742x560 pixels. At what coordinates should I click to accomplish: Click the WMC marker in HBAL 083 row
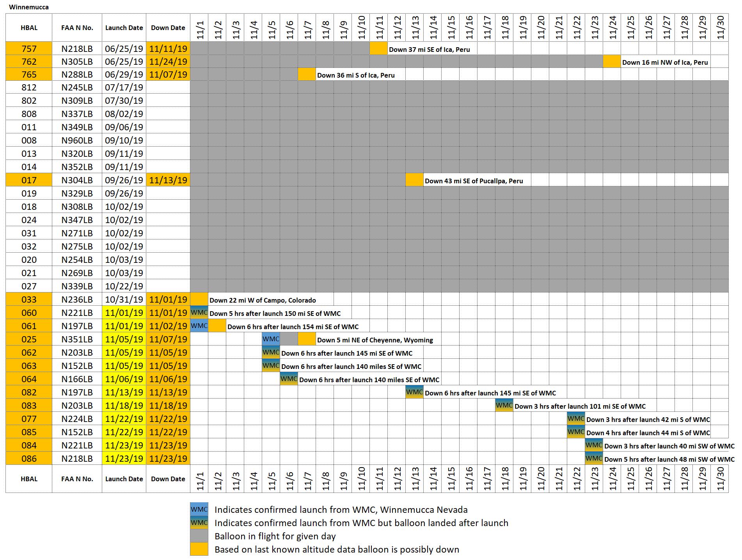(x=504, y=406)
